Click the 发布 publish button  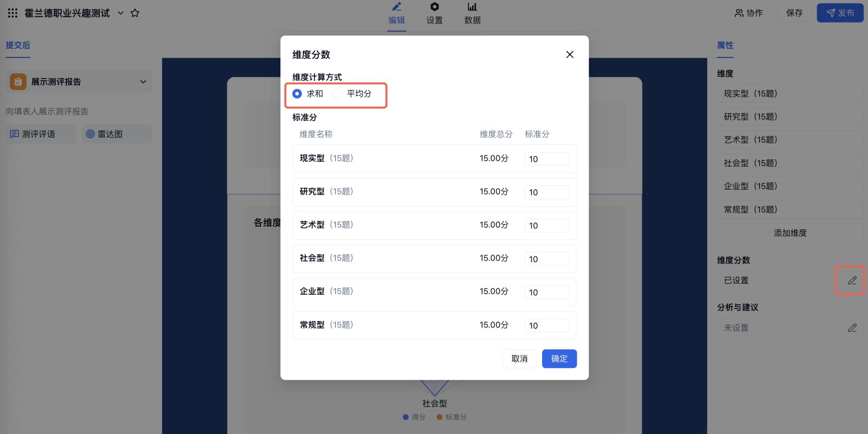840,13
